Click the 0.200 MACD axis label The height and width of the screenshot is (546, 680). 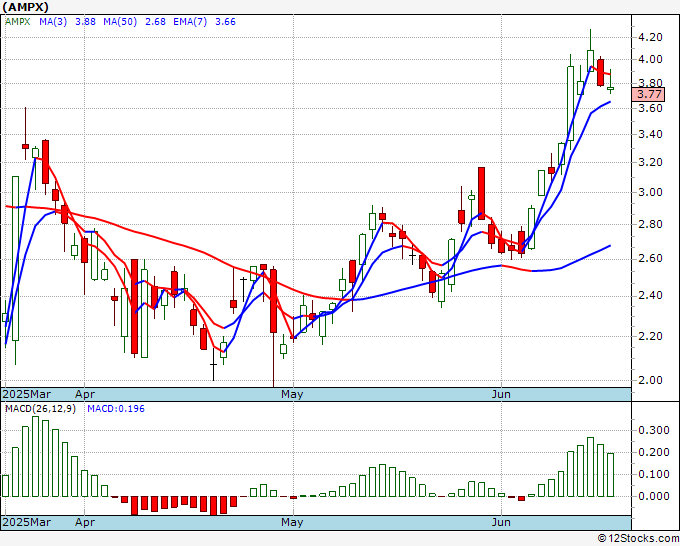pyautogui.click(x=654, y=452)
